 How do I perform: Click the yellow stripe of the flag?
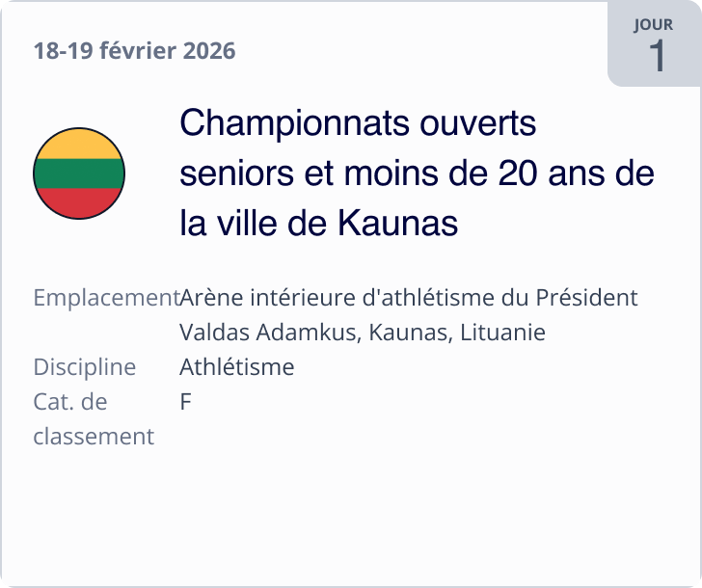click(79, 145)
